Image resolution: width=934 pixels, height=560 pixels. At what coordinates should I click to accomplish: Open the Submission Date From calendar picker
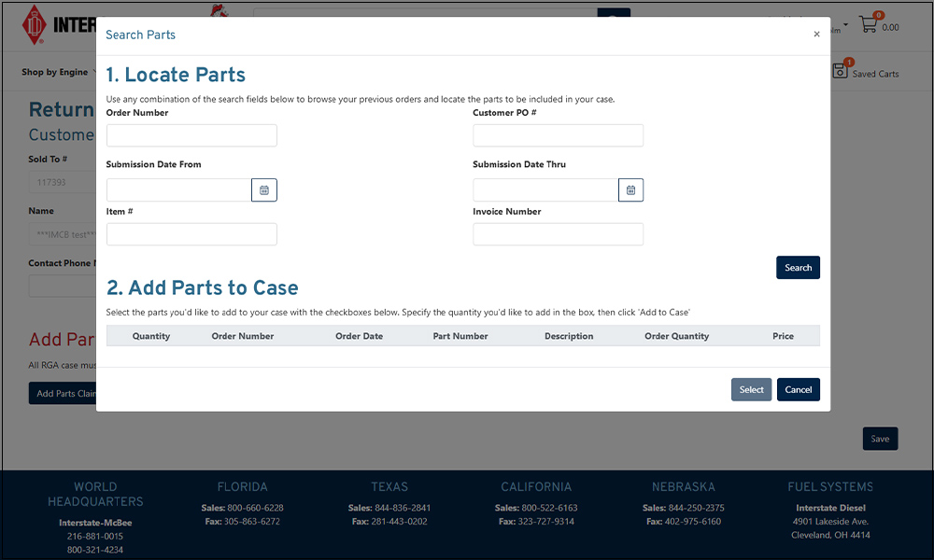tap(264, 189)
